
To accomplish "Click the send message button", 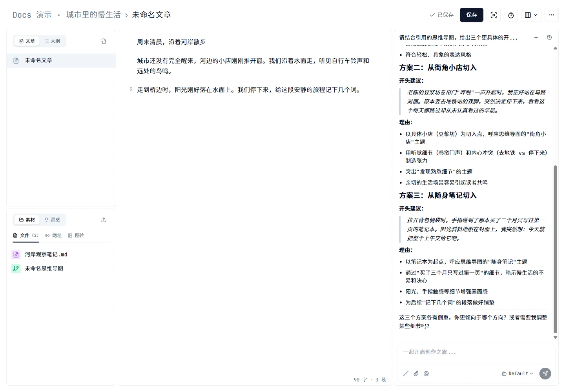I will click(545, 374).
